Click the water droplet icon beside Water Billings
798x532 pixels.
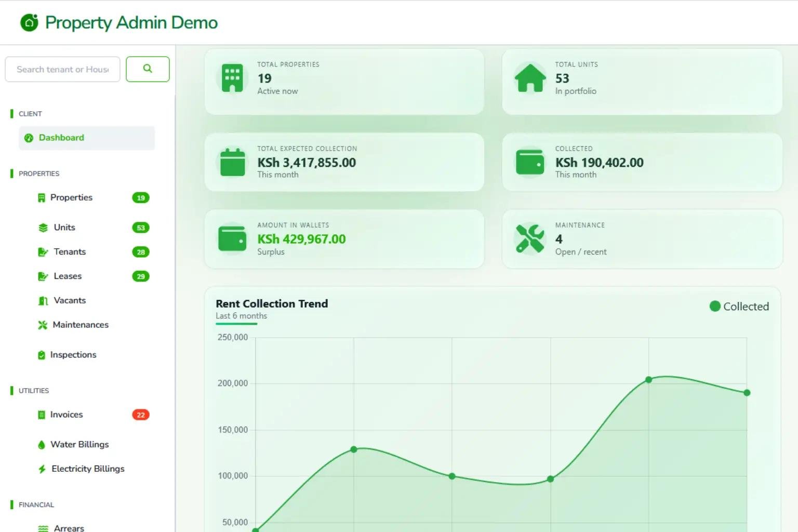pos(42,445)
